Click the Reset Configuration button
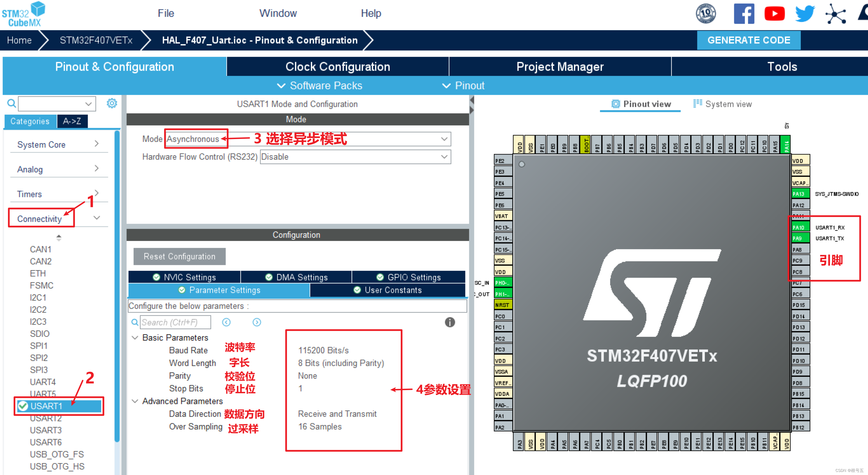 tap(178, 256)
